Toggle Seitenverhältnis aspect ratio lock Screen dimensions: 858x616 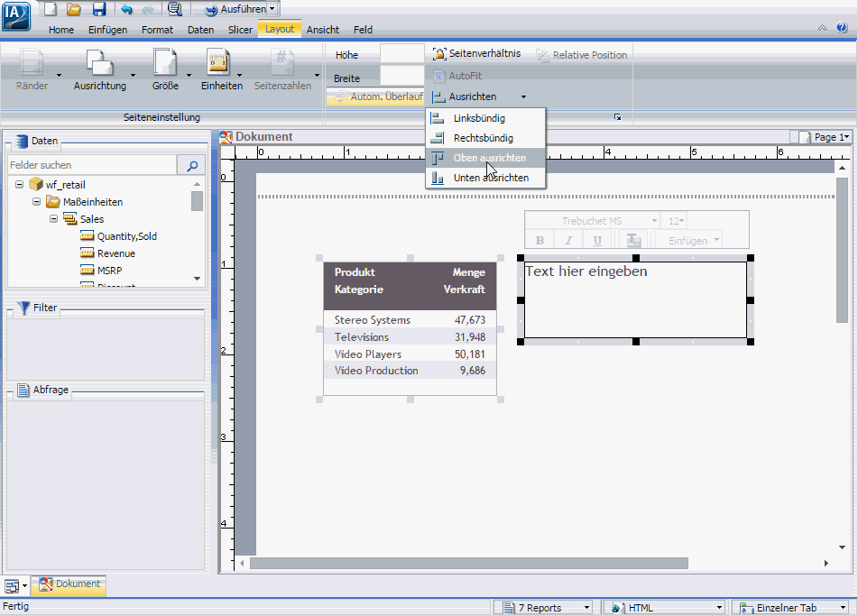coord(476,53)
